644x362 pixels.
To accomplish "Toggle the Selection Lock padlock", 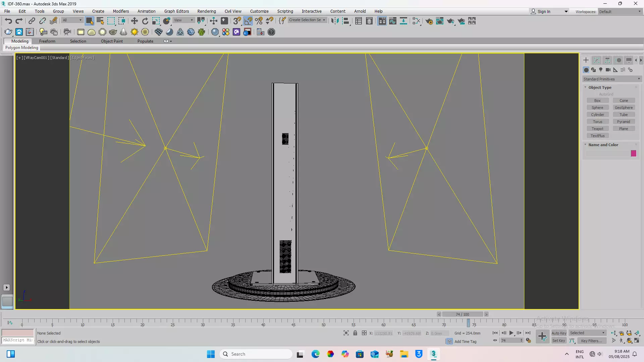I will (x=355, y=333).
